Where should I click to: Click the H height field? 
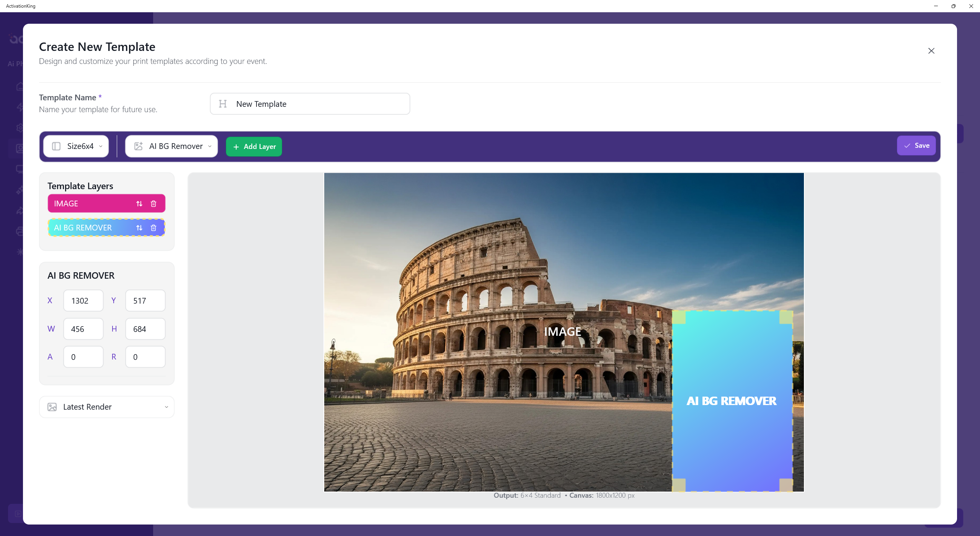click(145, 329)
